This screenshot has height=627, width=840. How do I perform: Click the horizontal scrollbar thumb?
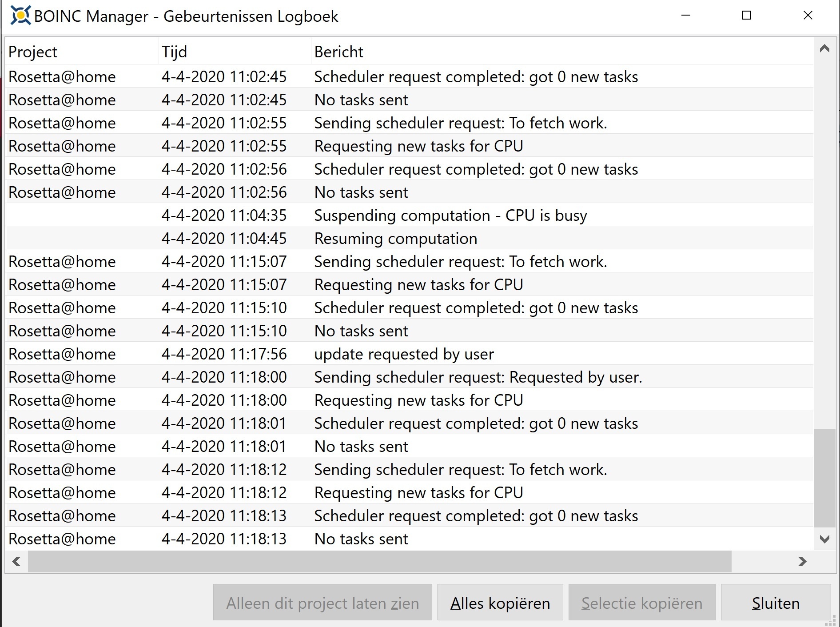click(379, 562)
